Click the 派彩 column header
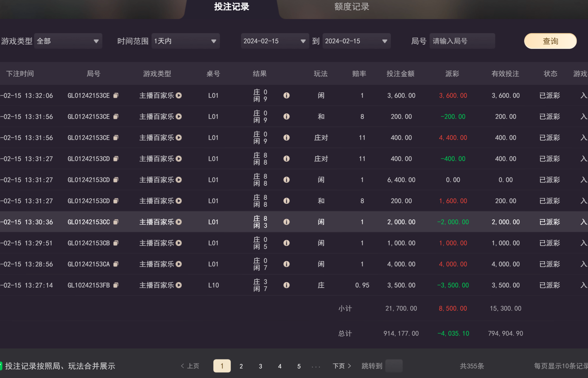 452,74
